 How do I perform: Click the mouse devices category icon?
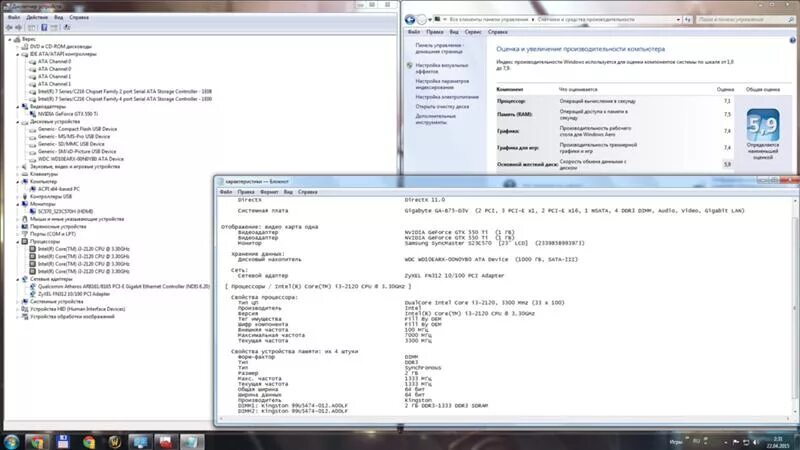(24, 219)
